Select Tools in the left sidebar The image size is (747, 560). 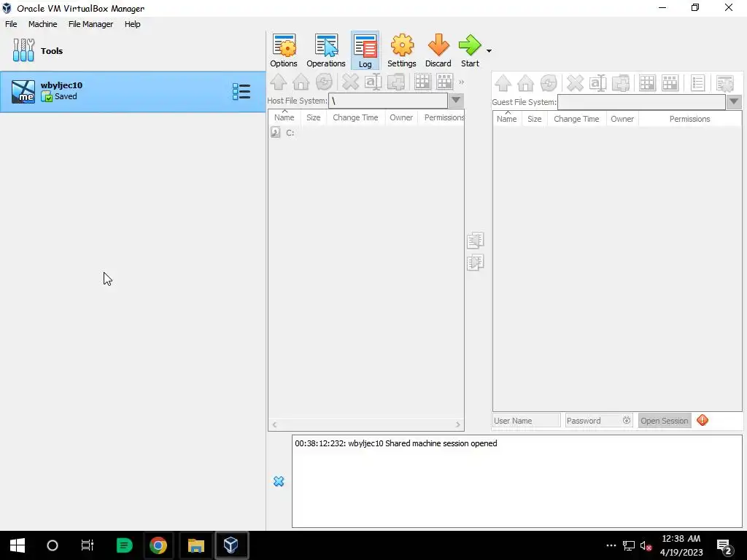133,51
